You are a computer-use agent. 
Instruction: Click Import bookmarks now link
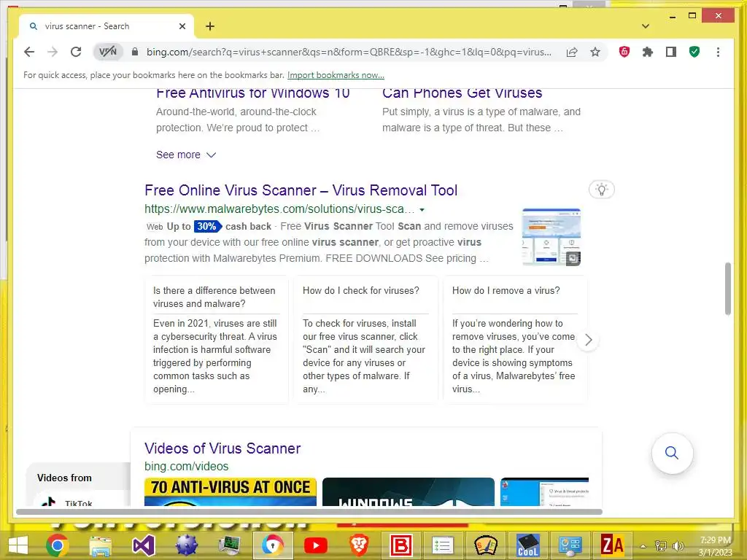point(336,75)
